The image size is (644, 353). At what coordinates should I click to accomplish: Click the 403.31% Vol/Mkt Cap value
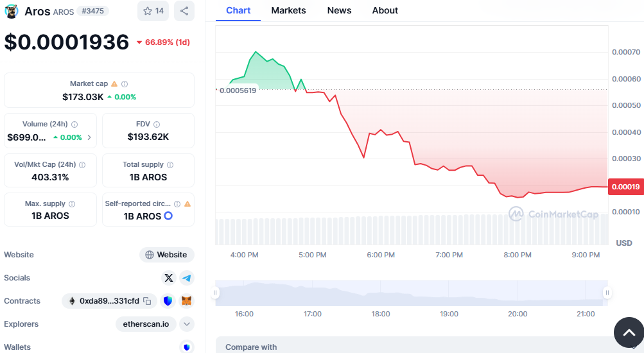coord(50,177)
